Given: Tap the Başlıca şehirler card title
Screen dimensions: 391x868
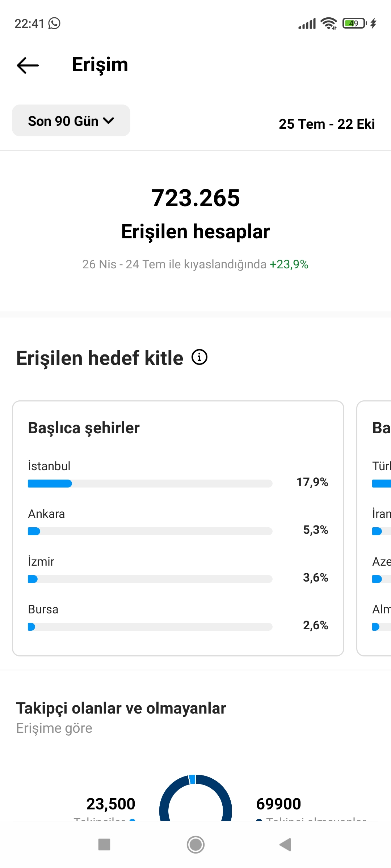Looking at the screenshot, I should [x=84, y=428].
